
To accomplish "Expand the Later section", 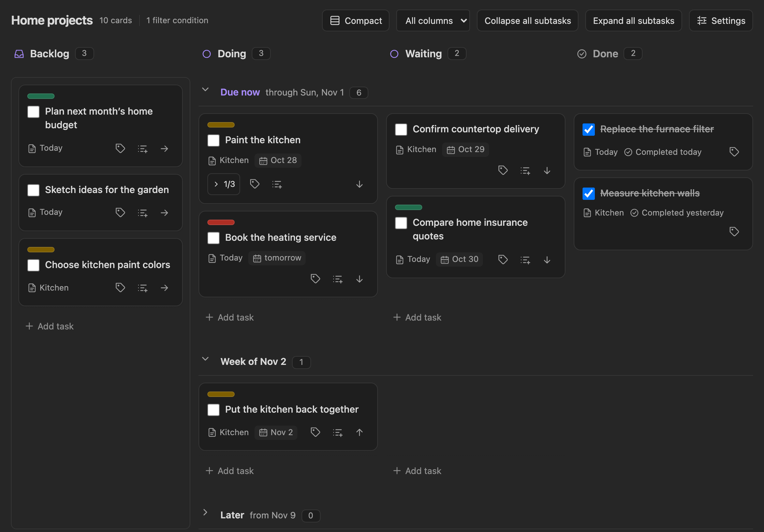I will (205, 512).
